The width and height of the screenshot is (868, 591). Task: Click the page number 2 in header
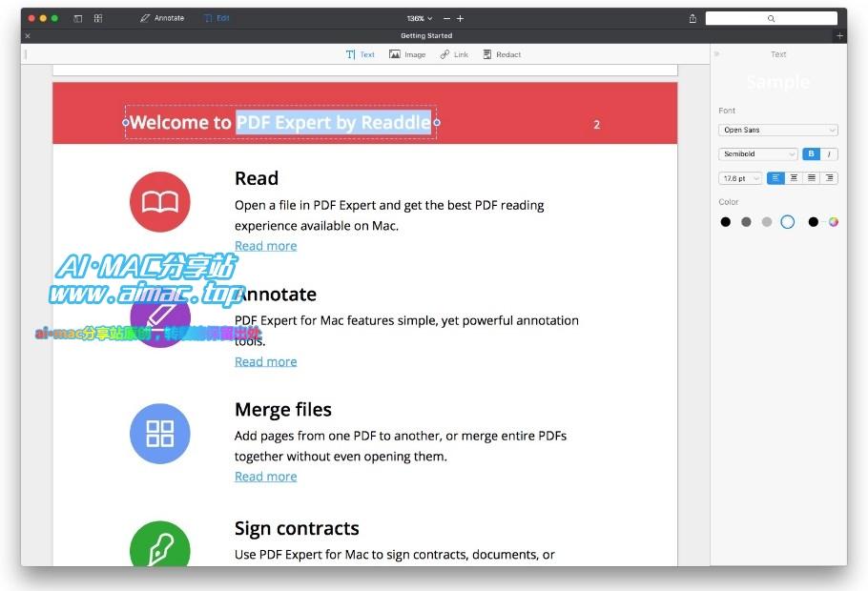pos(597,125)
